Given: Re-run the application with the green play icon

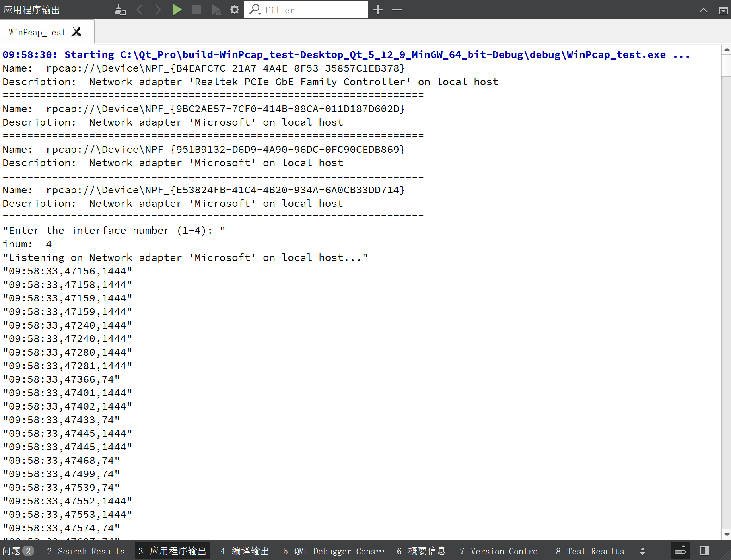Looking at the screenshot, I should pyautogui.click(x=177, y=10).
